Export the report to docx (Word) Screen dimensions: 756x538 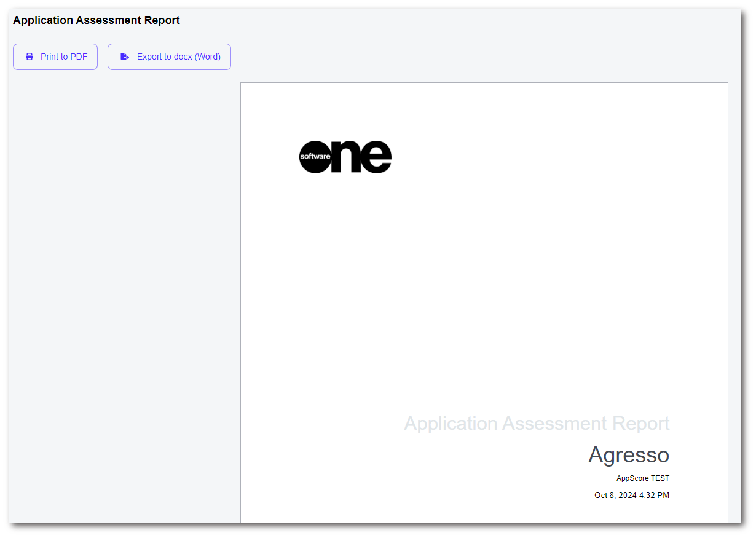[x=169, y=57]
